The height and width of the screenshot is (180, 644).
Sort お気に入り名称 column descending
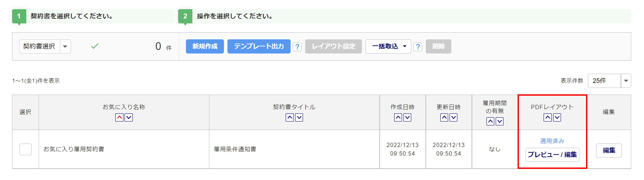point(128,117)
